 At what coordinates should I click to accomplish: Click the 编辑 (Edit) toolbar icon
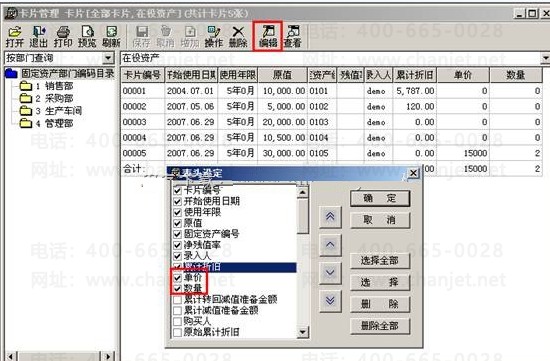[268, 36]
